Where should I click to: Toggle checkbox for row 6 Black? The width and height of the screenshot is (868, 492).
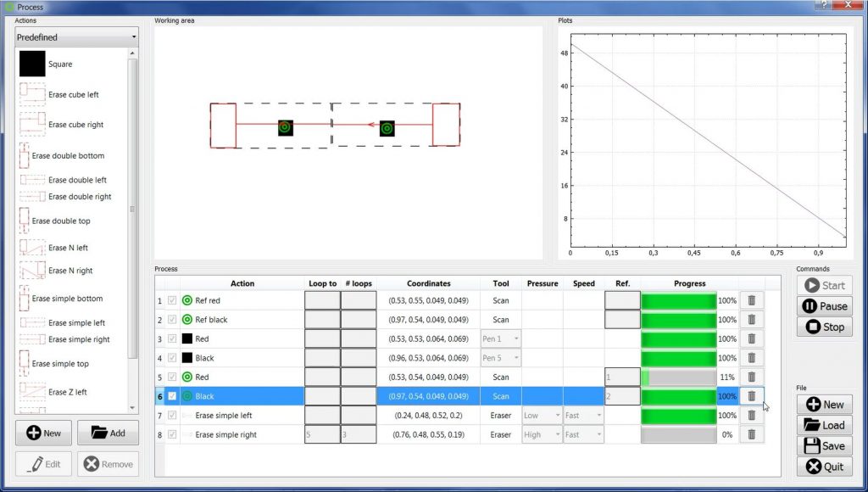point(172,396)
